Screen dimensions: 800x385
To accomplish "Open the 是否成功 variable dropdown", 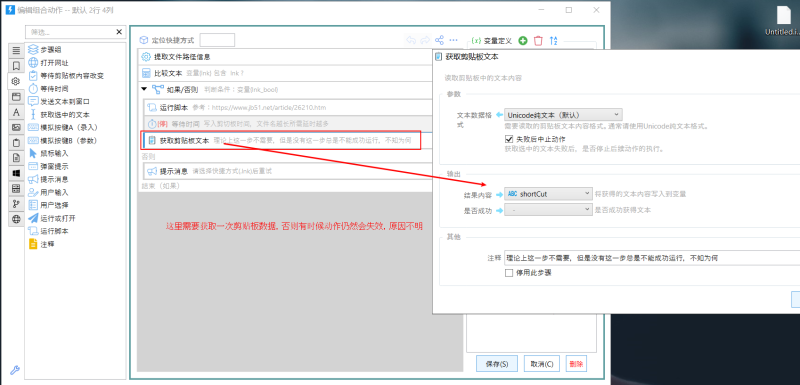I will (548, 210).
